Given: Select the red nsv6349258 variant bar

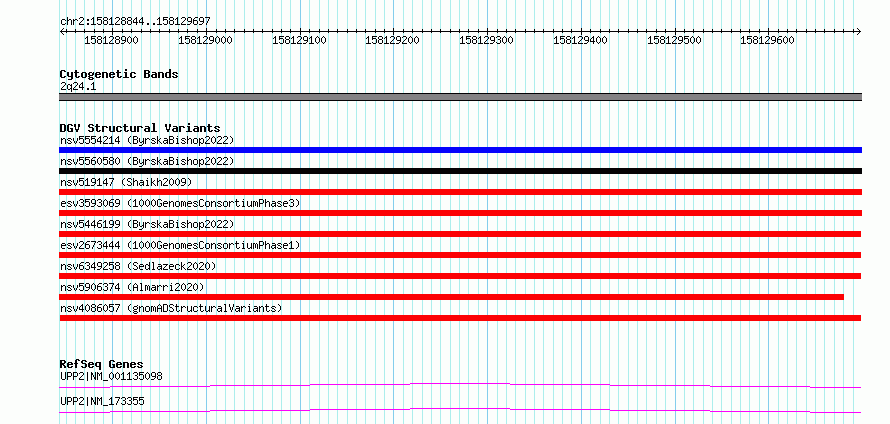Looking at the screenshot, I should [x=460, y=276].
